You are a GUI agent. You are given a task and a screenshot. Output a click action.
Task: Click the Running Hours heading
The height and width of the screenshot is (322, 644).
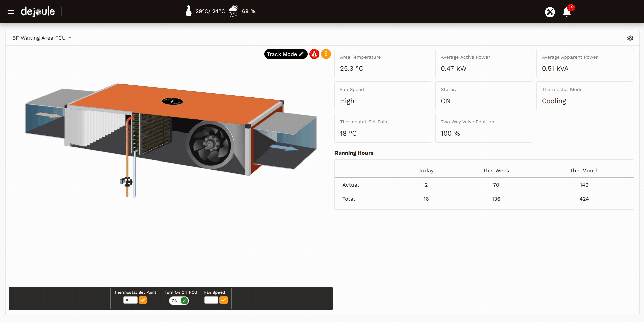click(x=354, y=153)
